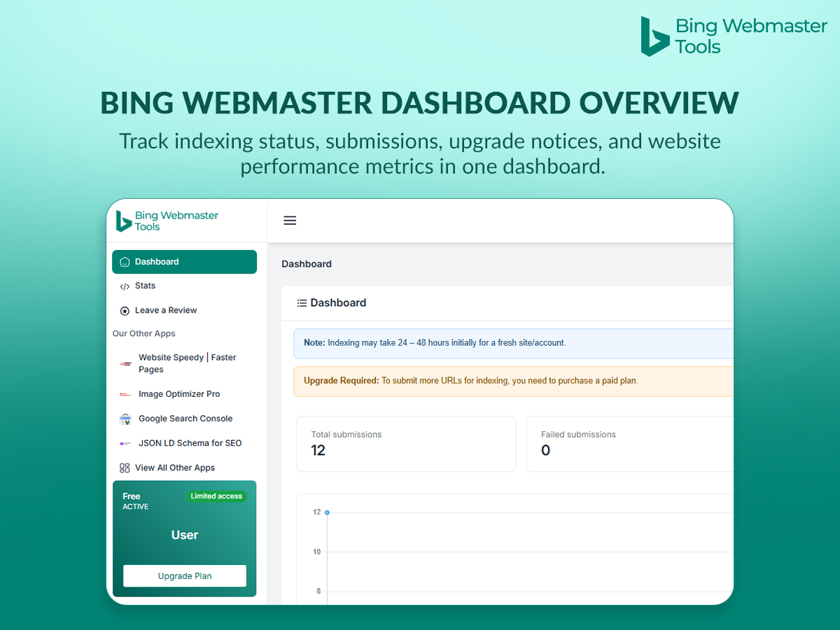Click the Dashboard home icon
The height and width of the screenshot is (630, 840).
[125, 262]
